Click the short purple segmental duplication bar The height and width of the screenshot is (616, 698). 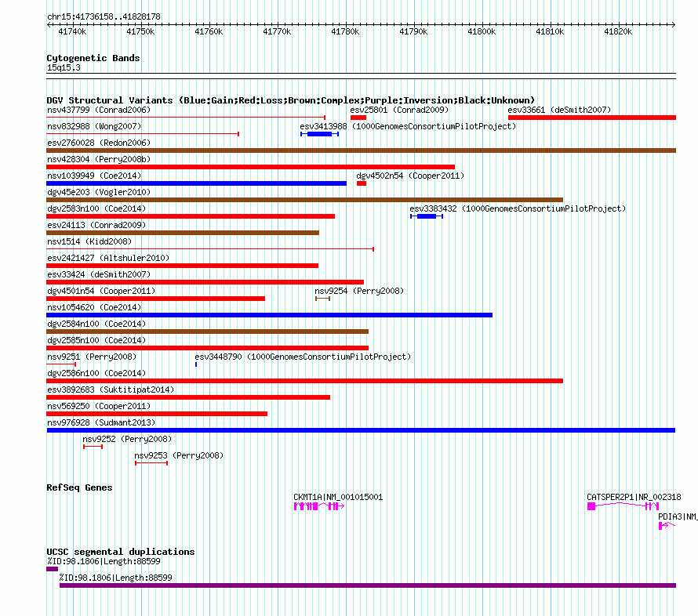52,569
